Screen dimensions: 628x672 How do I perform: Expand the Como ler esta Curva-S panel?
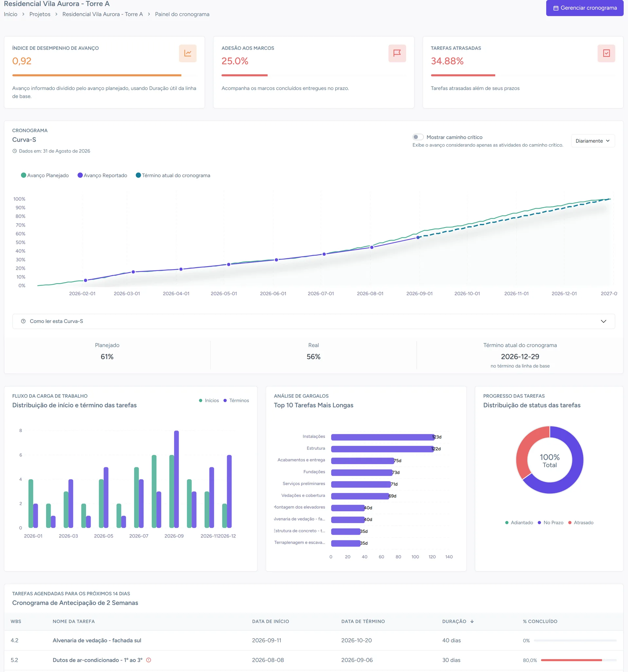click(x=313, y=321)
